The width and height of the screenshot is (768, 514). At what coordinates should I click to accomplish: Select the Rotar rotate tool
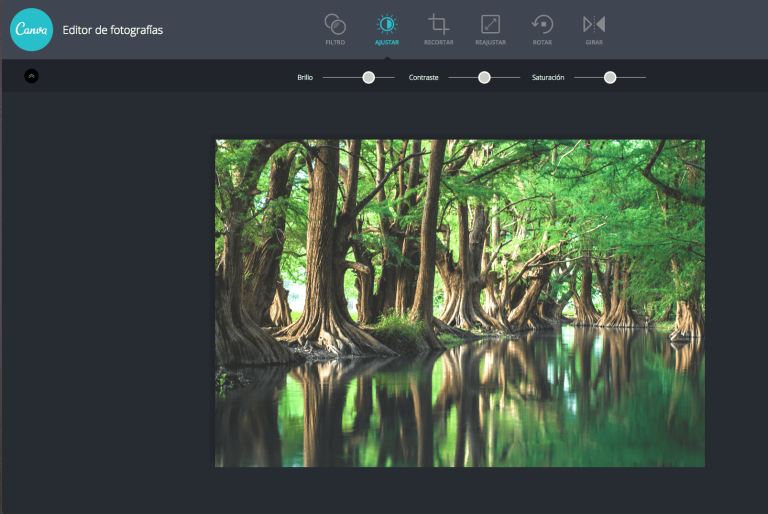tap(542, 28)
